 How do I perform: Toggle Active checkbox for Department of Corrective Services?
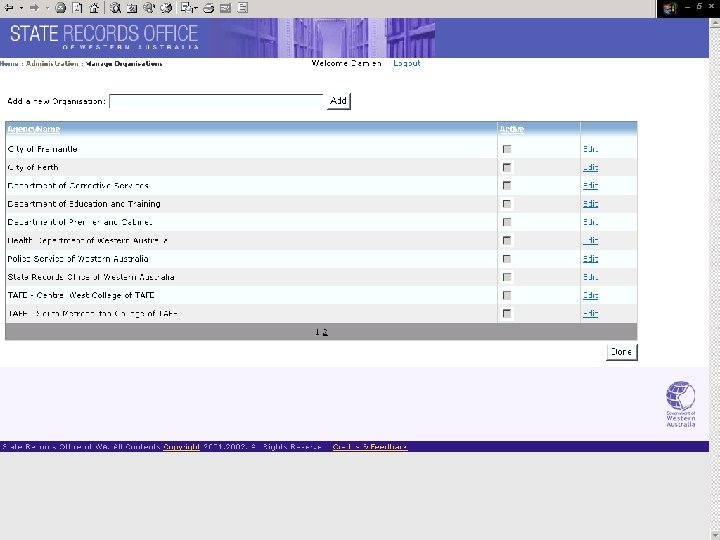[x=507, y=186]
